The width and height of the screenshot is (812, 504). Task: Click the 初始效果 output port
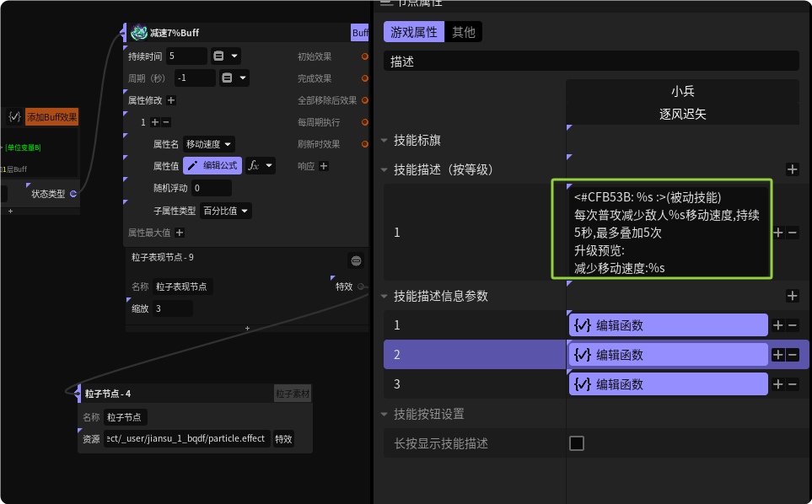click(x=364, y=56)
